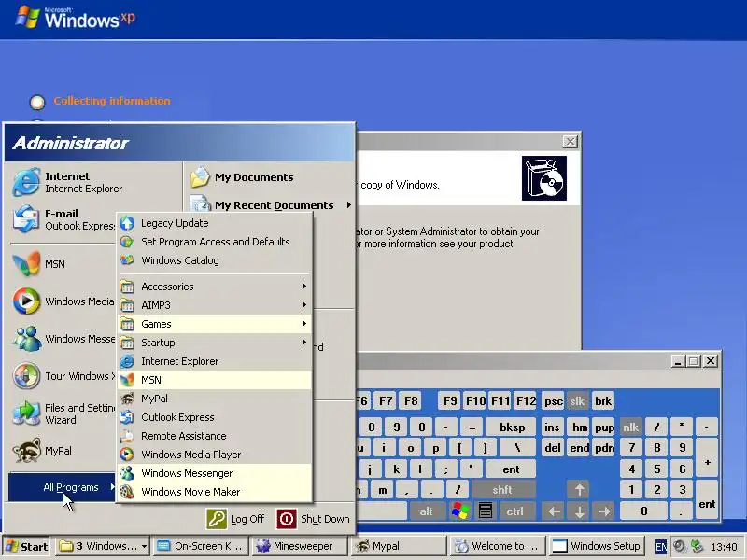Screen dimensions: 747x560
Task: Choose Remote Assistance from programs list
Action: click(215, 436)
